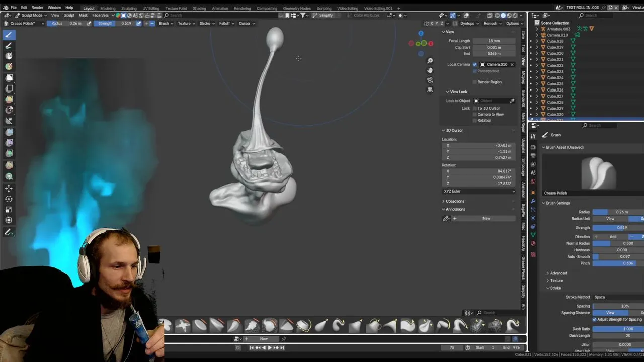Image resolution: width=644 pixels, height=362 pixels.
Task: Select the Move transform tool
Action: [9, 188]
